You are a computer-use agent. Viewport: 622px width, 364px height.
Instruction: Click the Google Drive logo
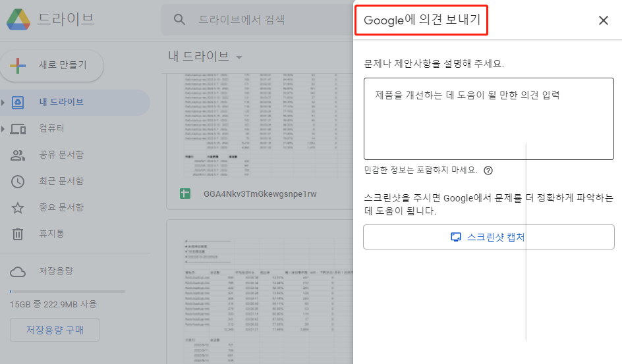tap(18, 19)
